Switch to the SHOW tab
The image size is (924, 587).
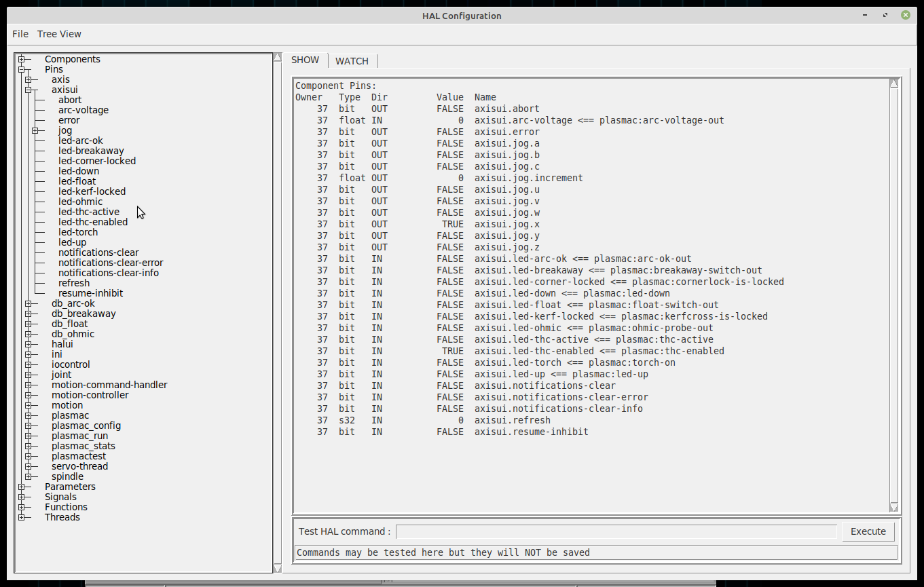pos(305,60)
